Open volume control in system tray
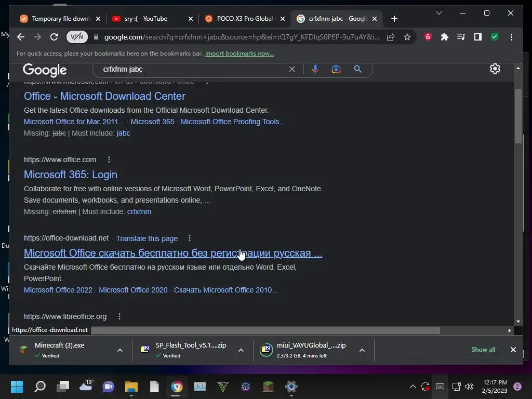 click(469, 387)
